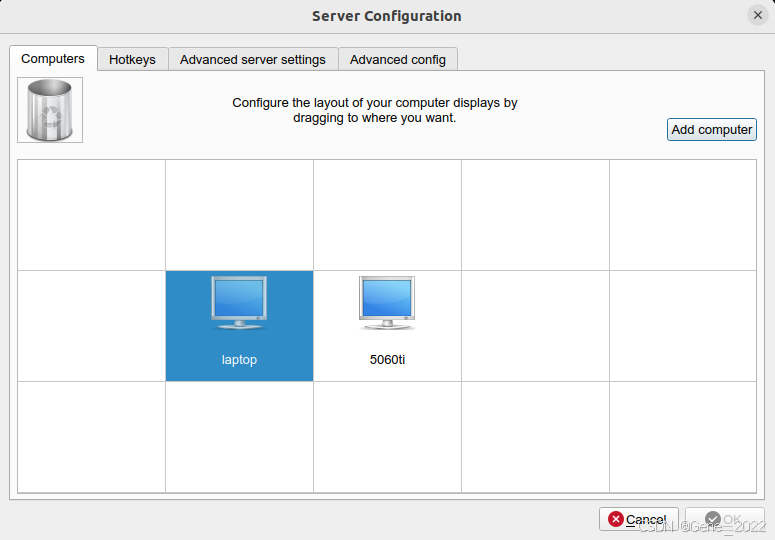Click the Add computer button
Screen dimensions: 775x540
pyautogui.click(x=711, y=129)
